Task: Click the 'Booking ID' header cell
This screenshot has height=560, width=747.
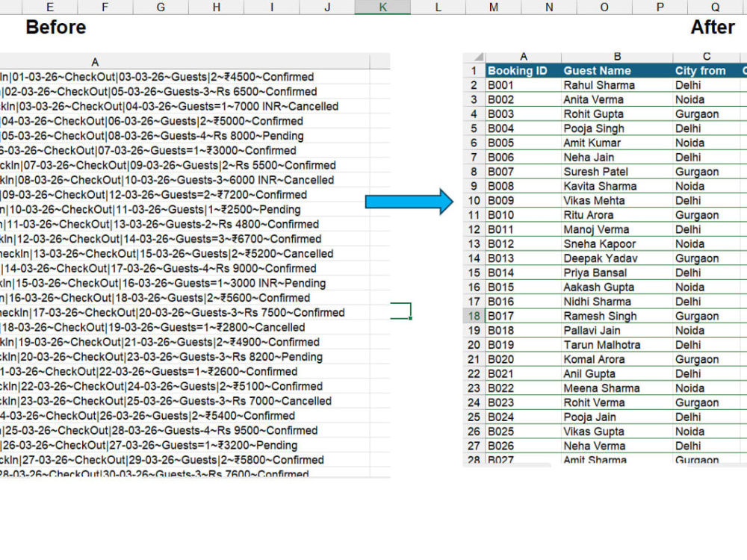Action: [x=523, y=70]
